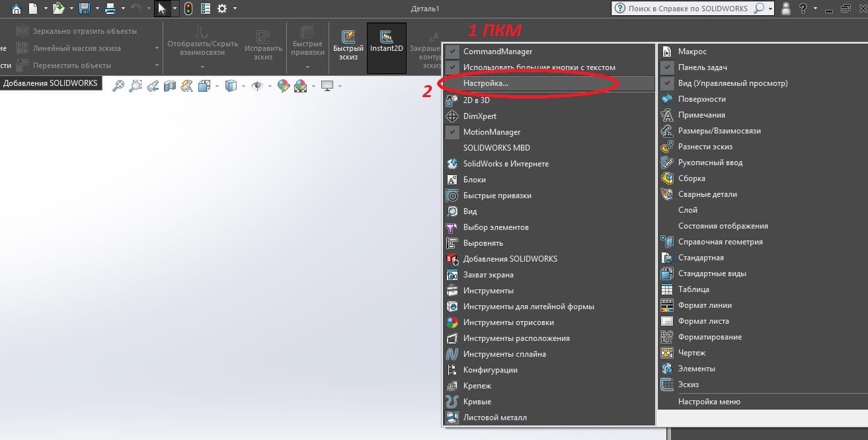Image resolution: width=868 pixels, height=440 pixels.
Task: Open Edit Appearance color ball icon
Action: [x=284, y=85]
